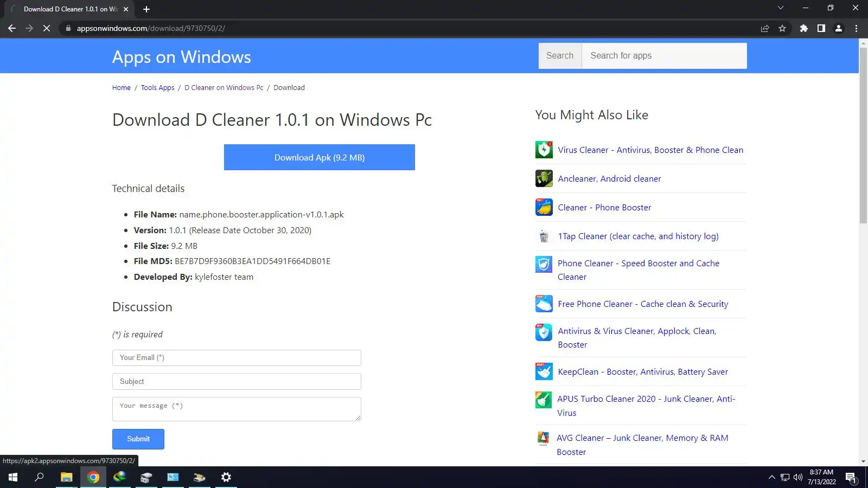The image size is (868, 488).
Task: Share this page from the address bar
Action: 765,28
